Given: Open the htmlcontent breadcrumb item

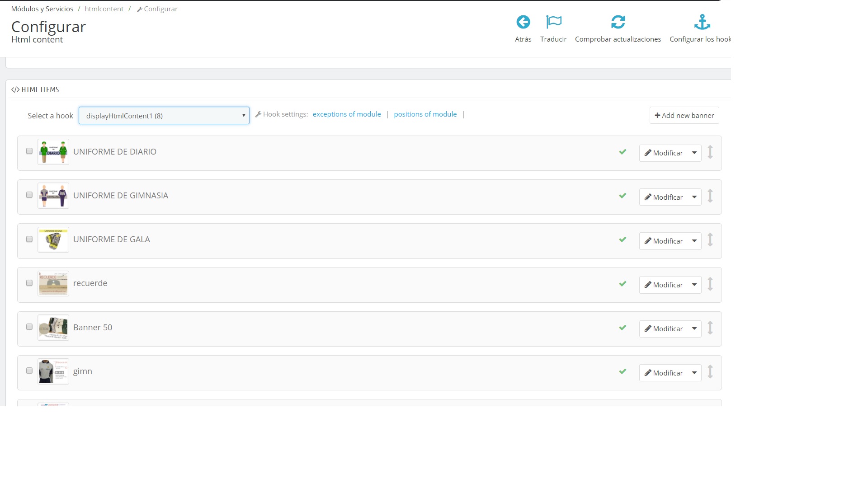Looking at the screenshot, I should pos(104,9).
